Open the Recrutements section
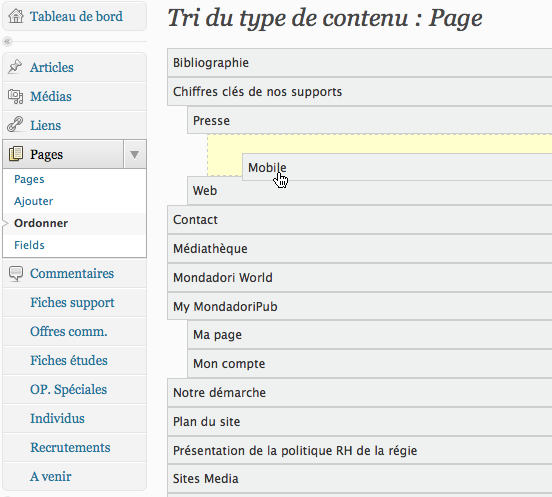 coord(70,447)
